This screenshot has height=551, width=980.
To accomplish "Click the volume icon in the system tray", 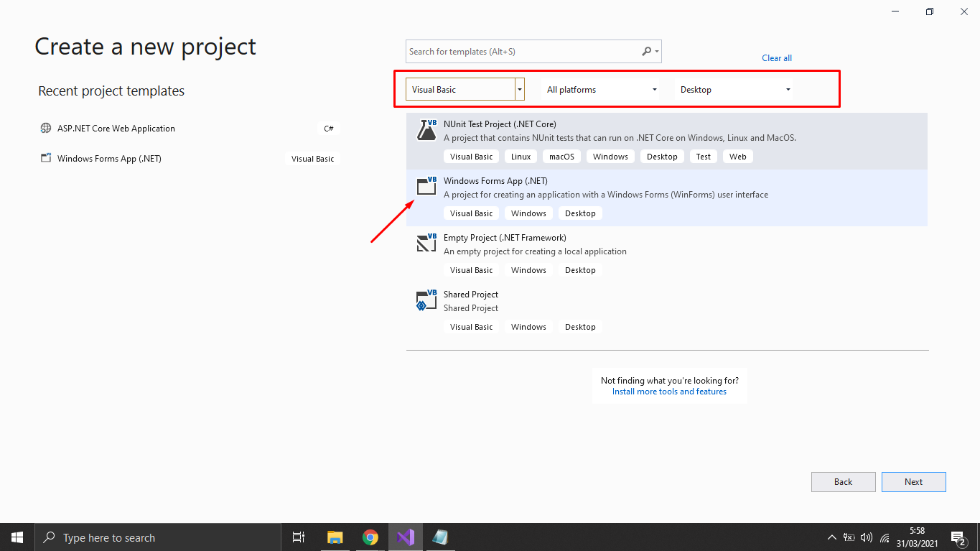I will point(867,537).
